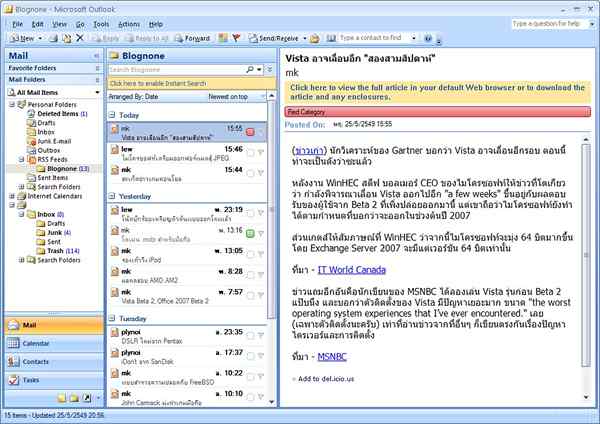Open the View menu
This screenshot has width=600, height=424.
coord(59,24)
